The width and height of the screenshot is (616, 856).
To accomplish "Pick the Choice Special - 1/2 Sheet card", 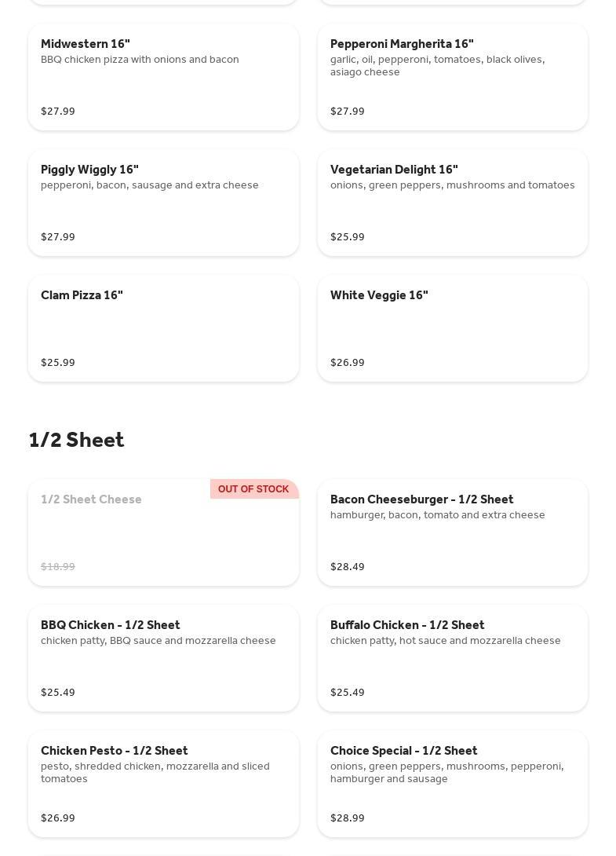I will pos(452,785).
